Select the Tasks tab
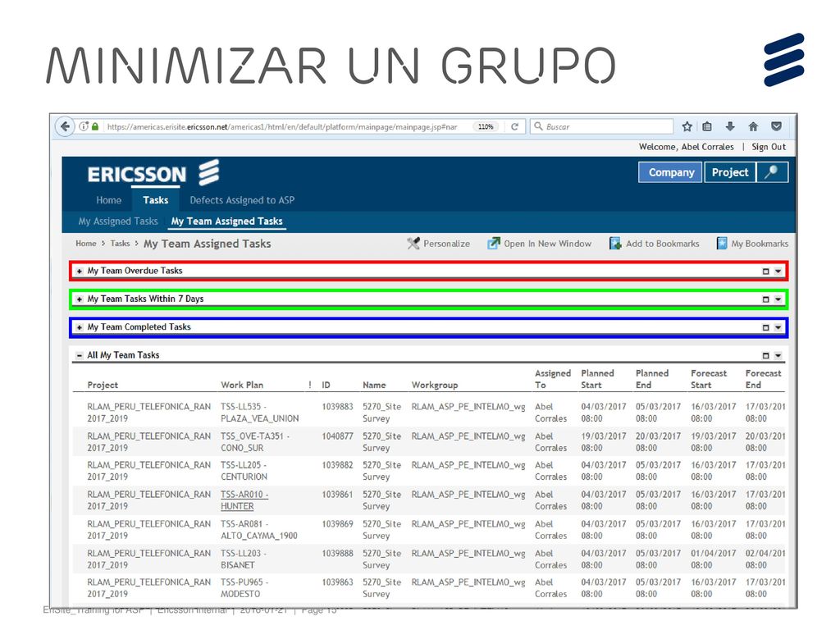Screen dimensions: 840x630 (155, 200)
